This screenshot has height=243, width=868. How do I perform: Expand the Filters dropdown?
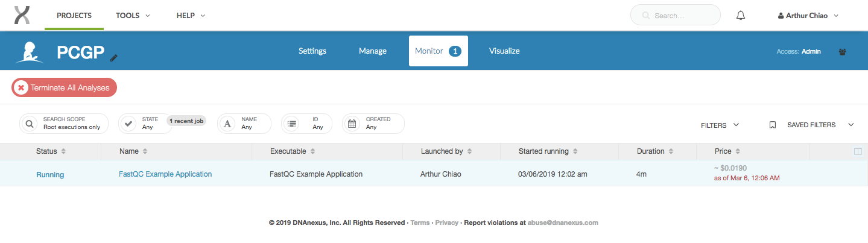pos(720,125)
